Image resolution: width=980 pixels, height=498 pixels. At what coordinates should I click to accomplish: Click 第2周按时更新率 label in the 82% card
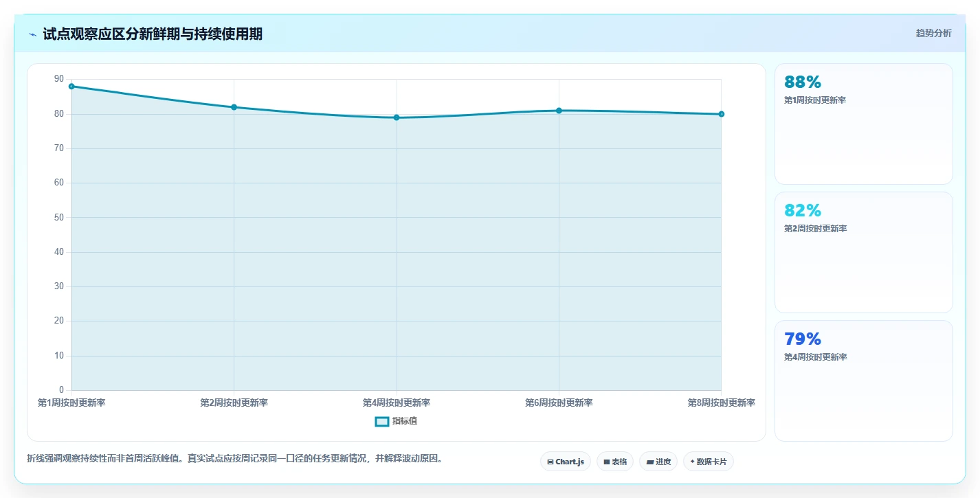pos(815,229)
